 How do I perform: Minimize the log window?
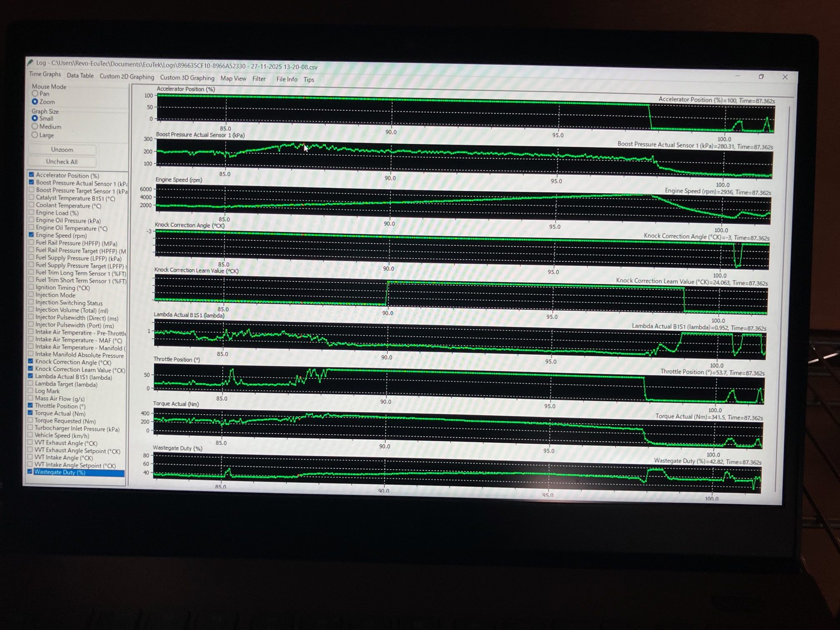[x=737, y=76]
